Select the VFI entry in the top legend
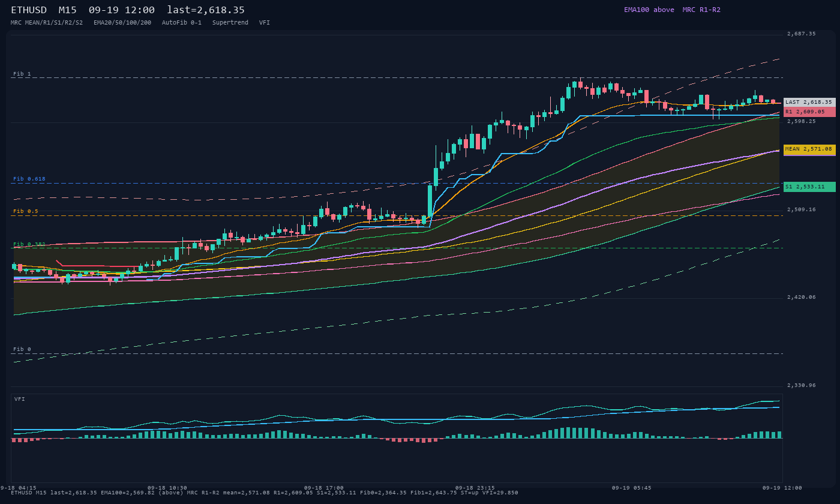 pos(265,23)
